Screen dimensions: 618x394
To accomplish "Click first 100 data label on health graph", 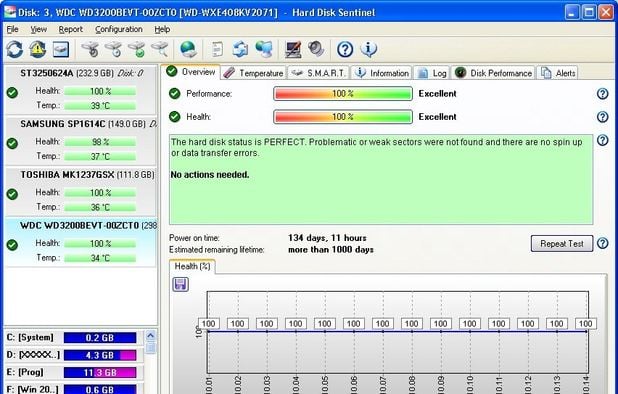I will 208,323.
